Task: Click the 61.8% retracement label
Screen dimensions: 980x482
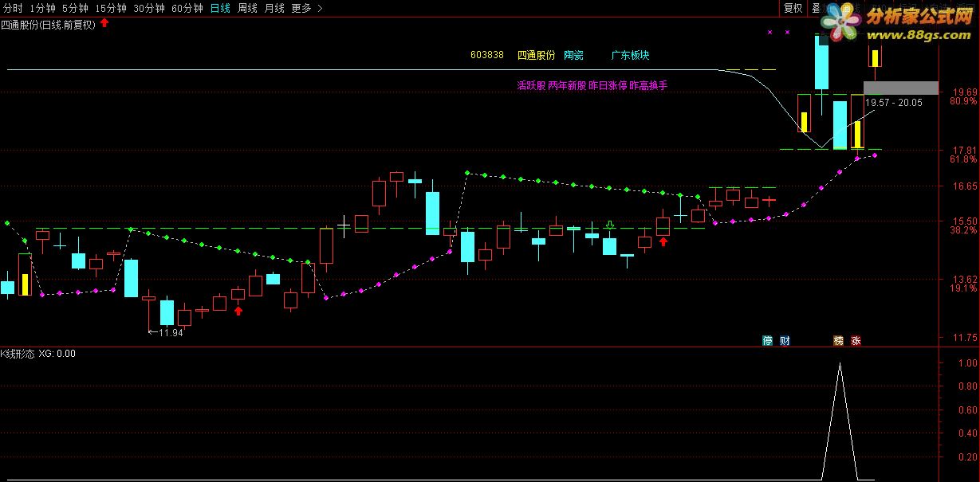Action: tap(962, 160)
